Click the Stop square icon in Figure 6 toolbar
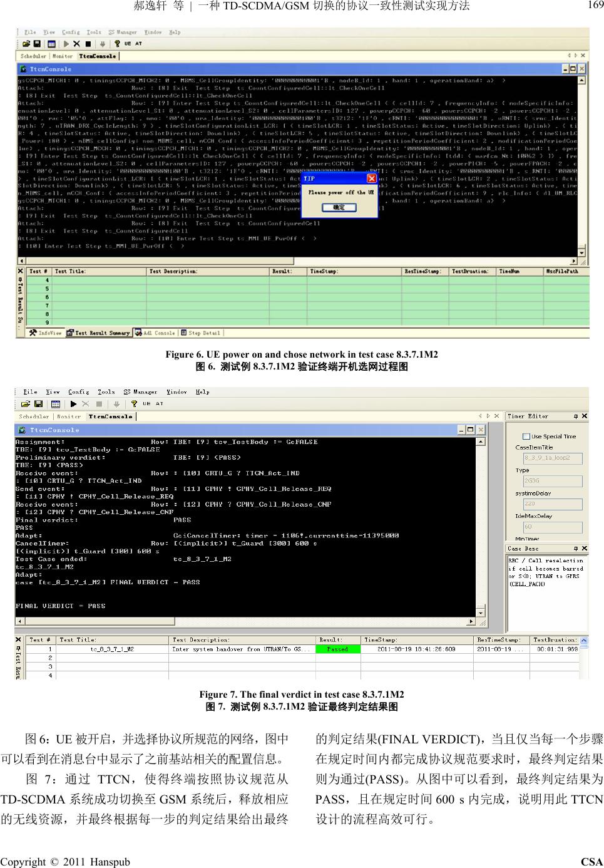This screenshot has width=604, height=868. 88,44
